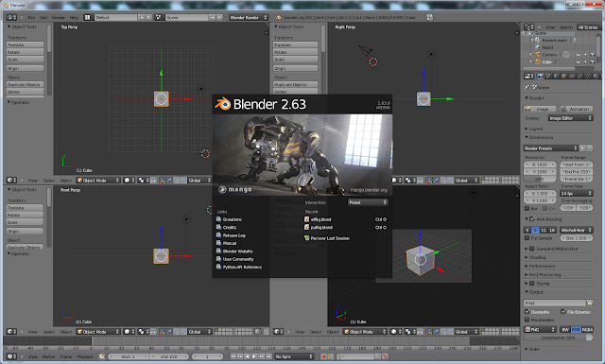Enable the Placeholders checkbox
605x364 pixels.
point(527,320)
